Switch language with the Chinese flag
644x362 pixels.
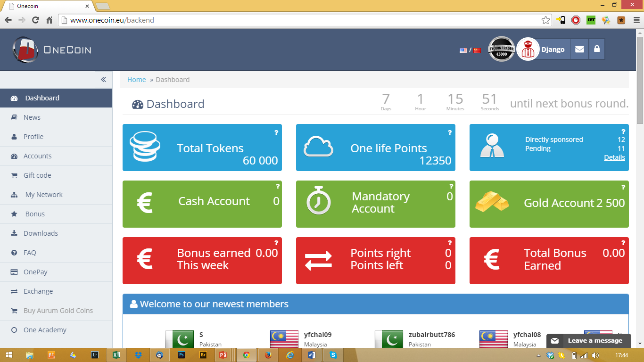click(x=477, y=50)
